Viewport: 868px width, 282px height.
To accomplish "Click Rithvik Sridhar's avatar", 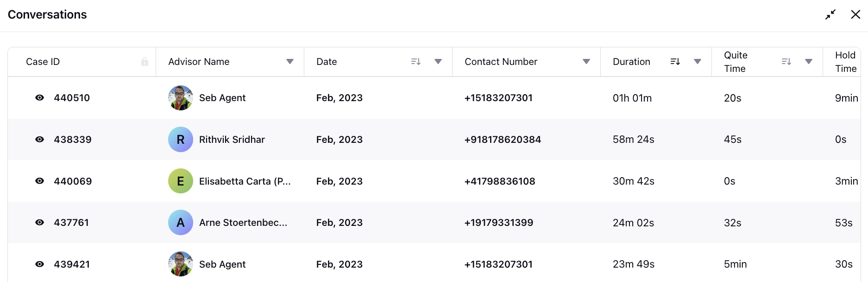I will tap(181, 140).
